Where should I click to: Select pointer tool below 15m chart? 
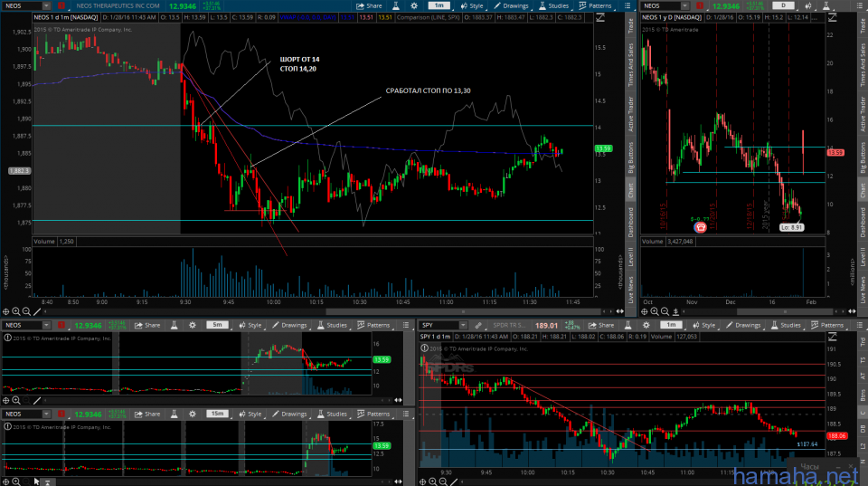(x=36, y=481)
